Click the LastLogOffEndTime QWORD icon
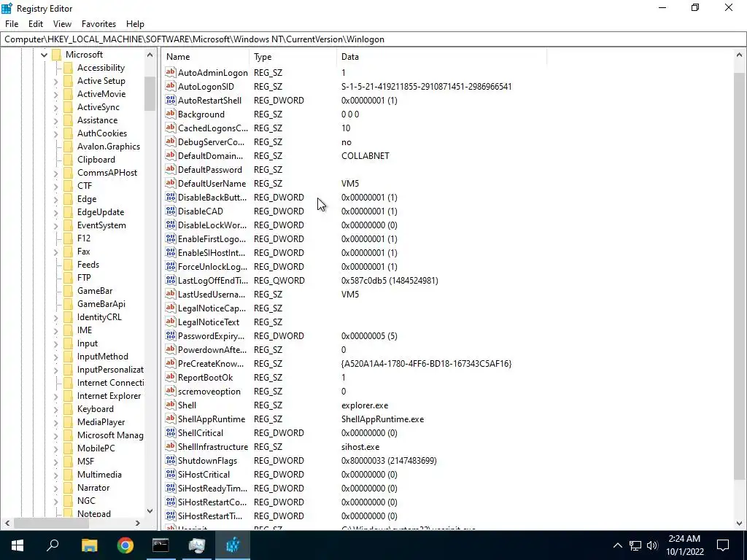The height and width of the screenshot is (560, 747). pos(170,280)
